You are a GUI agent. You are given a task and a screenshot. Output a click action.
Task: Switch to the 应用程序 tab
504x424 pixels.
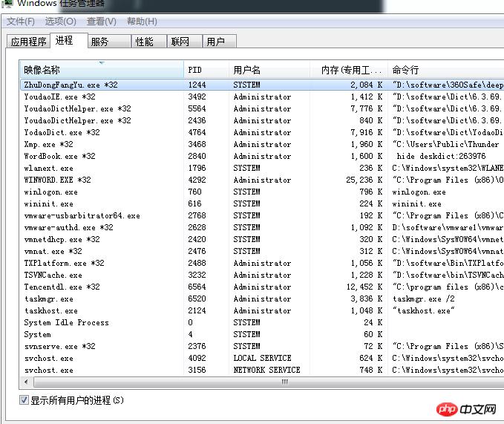tap(29, 42)
